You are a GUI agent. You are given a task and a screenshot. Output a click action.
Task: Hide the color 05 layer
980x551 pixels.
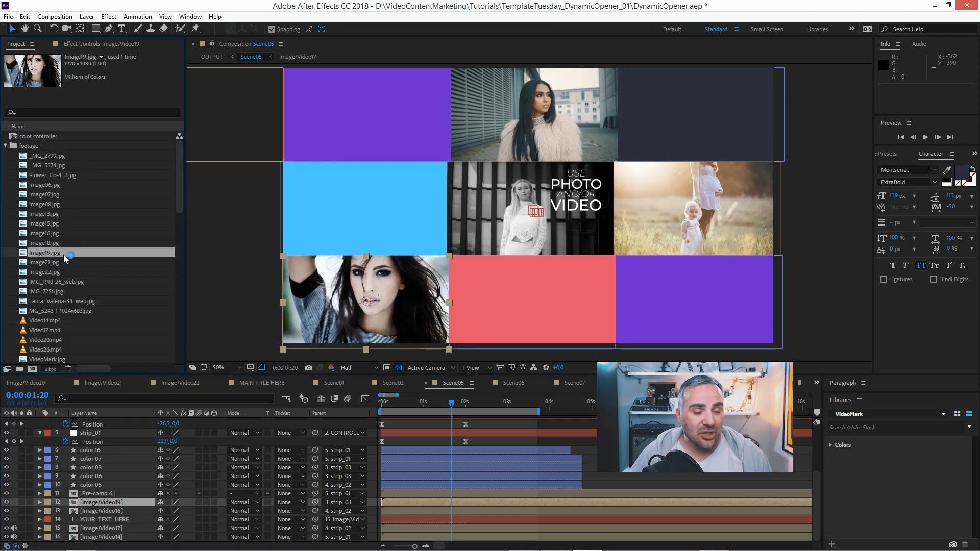click(x=6, y=485)
